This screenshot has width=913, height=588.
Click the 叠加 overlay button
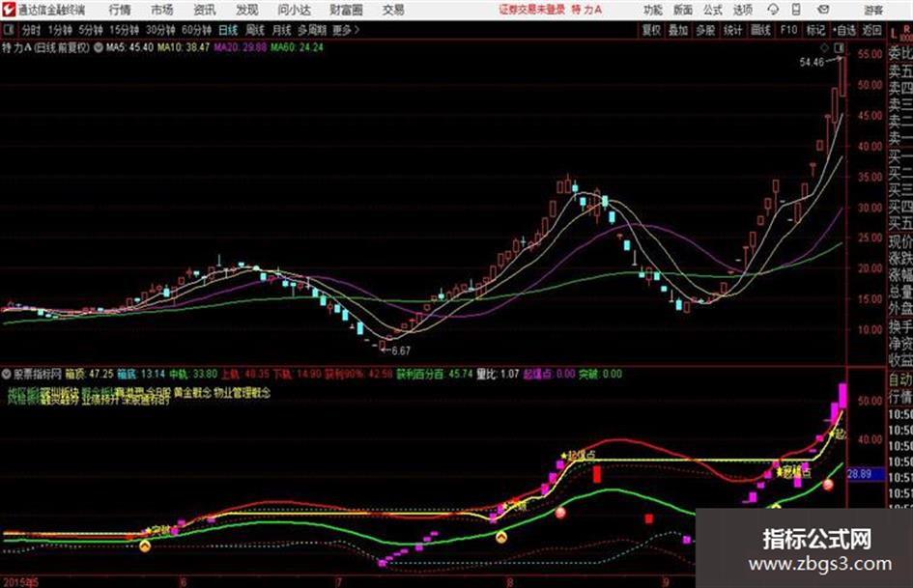[678, 30]
